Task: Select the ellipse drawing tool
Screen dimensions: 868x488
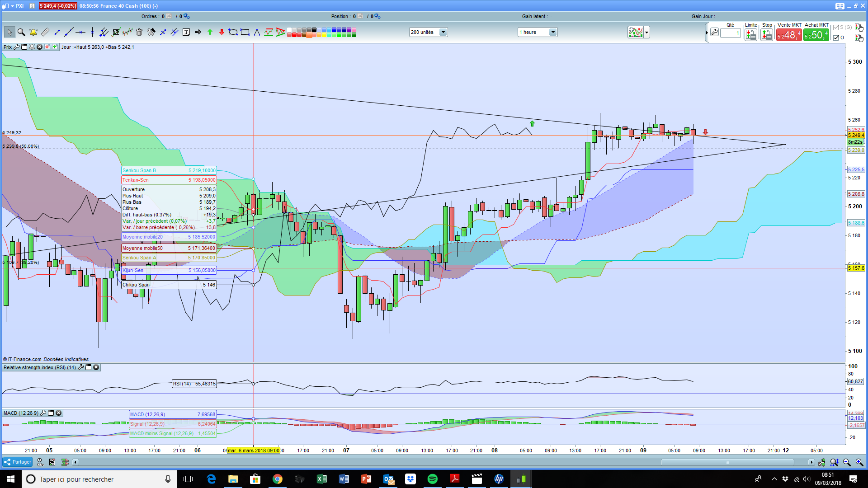Action: click(233, 32)
